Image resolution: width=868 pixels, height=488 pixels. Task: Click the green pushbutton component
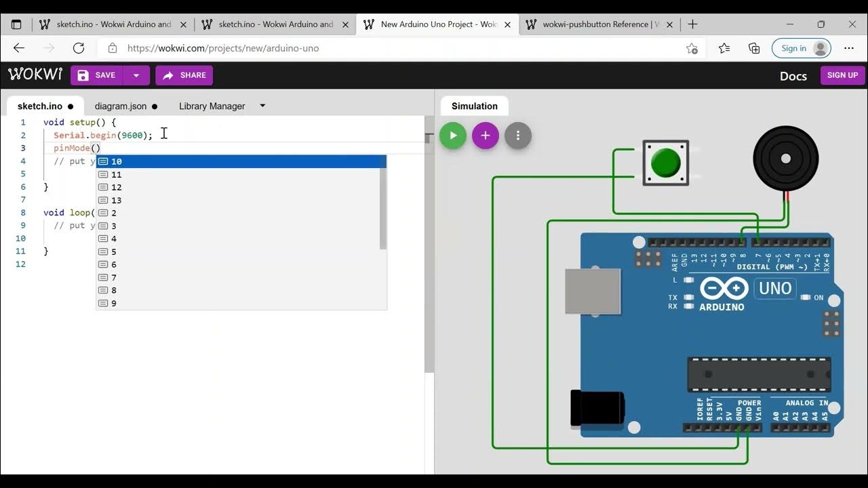pos(666,163)
